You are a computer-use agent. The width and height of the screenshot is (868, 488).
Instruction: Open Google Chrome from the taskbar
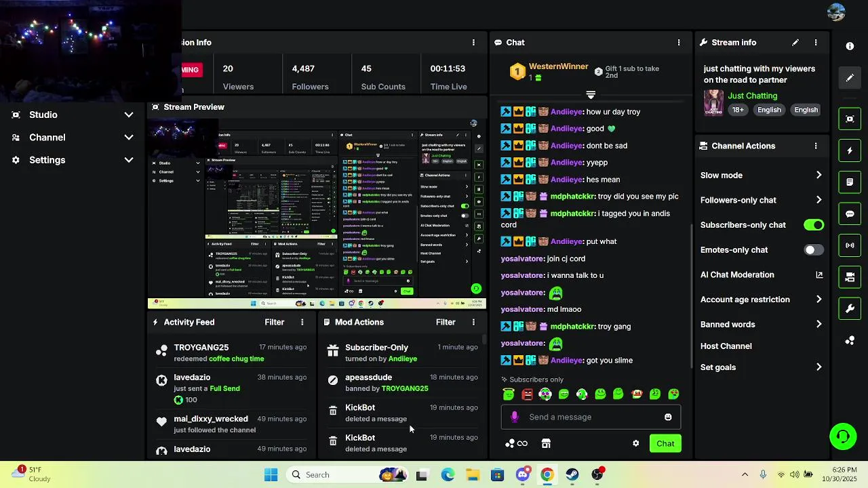tap(547, 474)
